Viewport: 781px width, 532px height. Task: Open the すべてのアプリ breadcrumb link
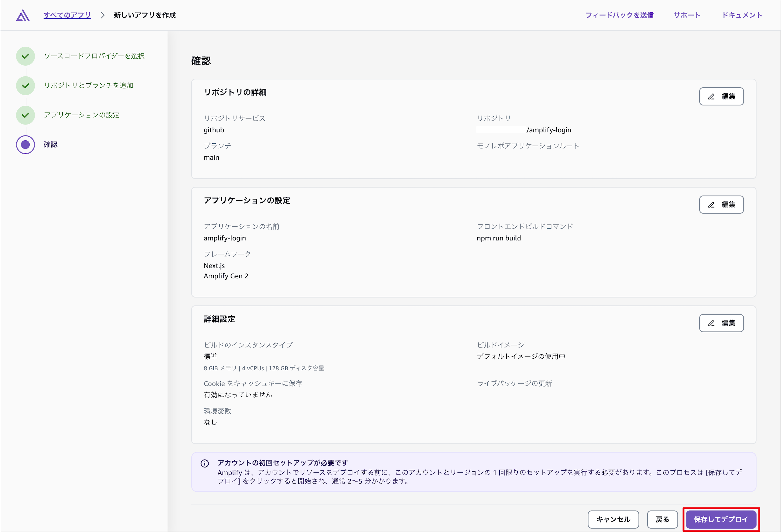pos(67,15)
